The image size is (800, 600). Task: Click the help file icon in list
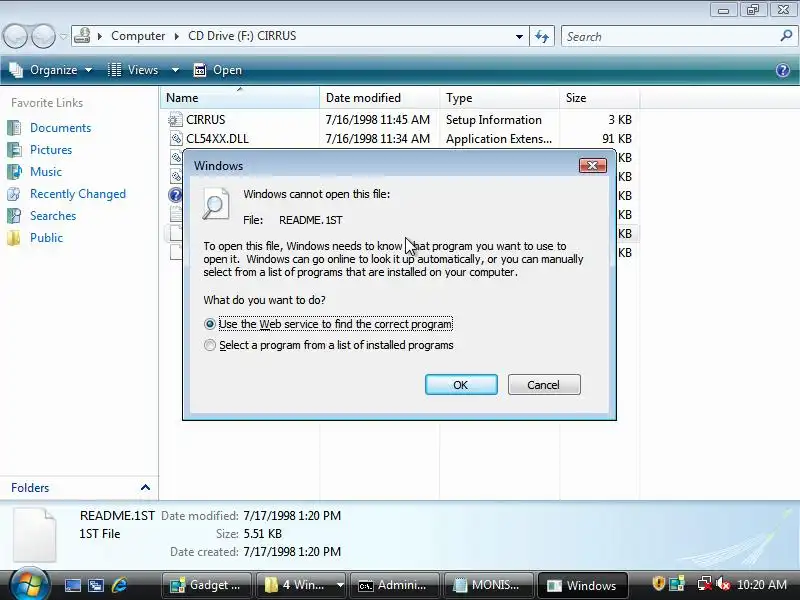point(175,195)
